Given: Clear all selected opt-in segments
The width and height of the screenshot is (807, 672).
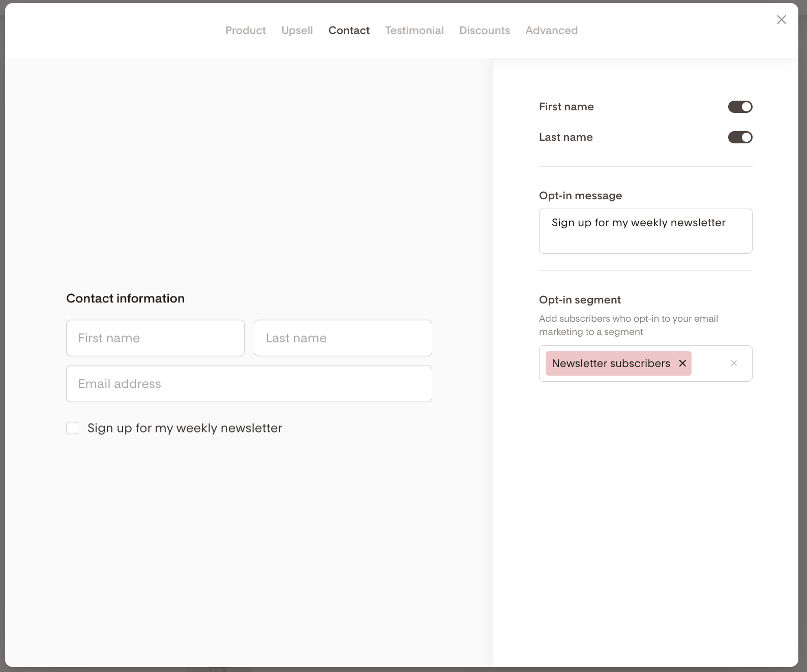Looking at the screenshot, I should (733, 363).
